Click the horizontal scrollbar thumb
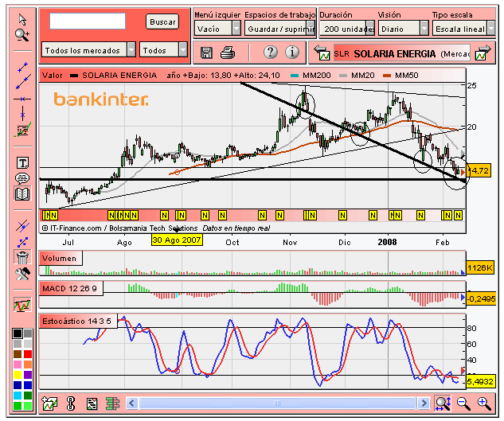504x421 pixels. pos(277,403)
